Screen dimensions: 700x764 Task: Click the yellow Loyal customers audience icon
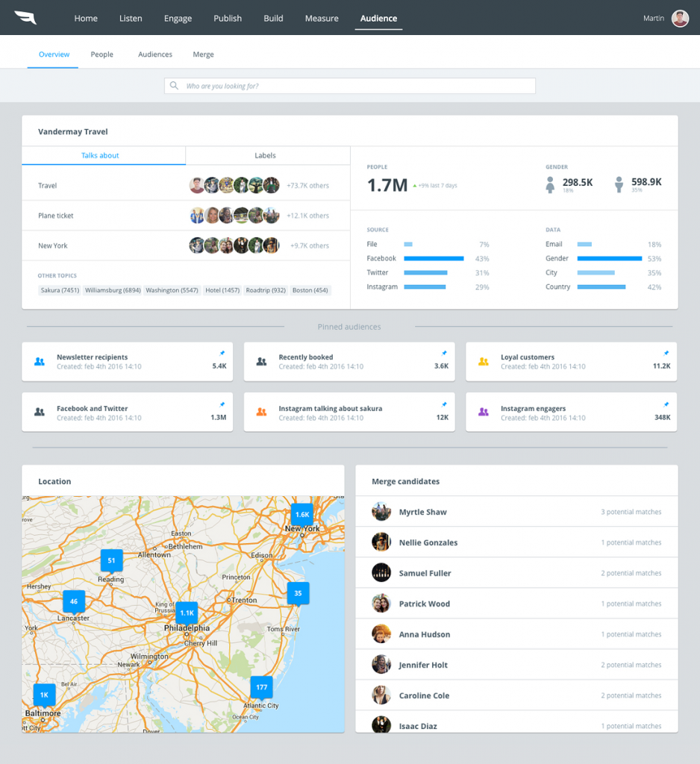click(x=483, y=360)
